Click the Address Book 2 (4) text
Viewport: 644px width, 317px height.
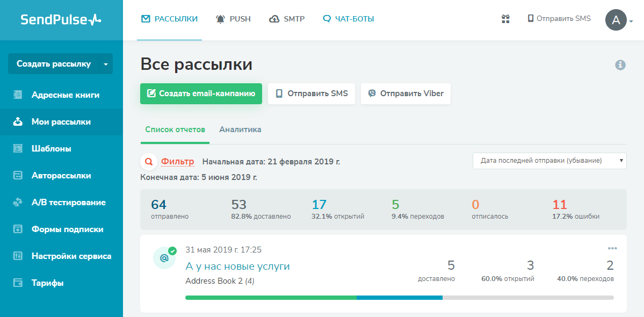click(220, 282)
